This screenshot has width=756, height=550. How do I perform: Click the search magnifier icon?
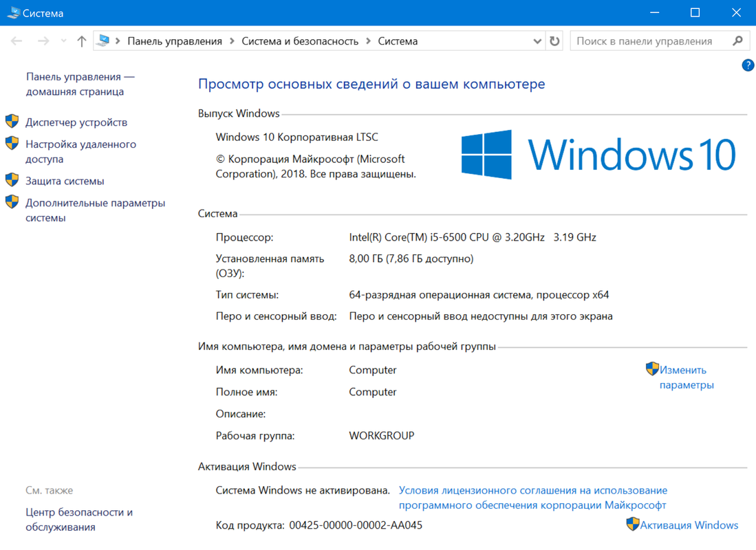click(737, 41)
